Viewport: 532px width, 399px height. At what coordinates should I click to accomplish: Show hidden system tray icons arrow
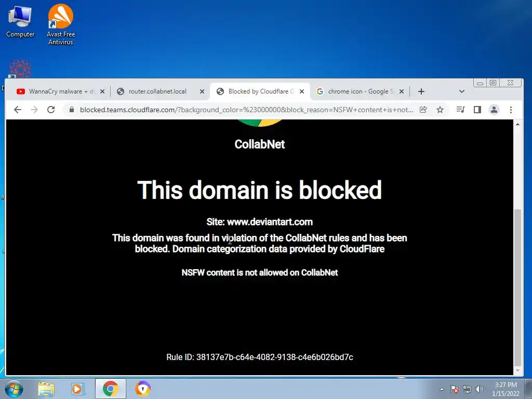tap(442, 389)
